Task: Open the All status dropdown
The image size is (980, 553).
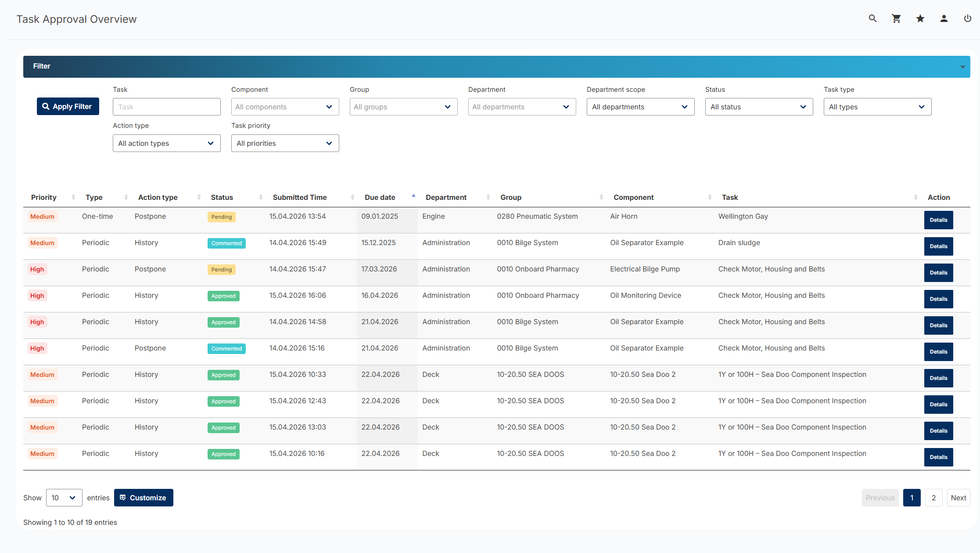Action: coord(759,107)
